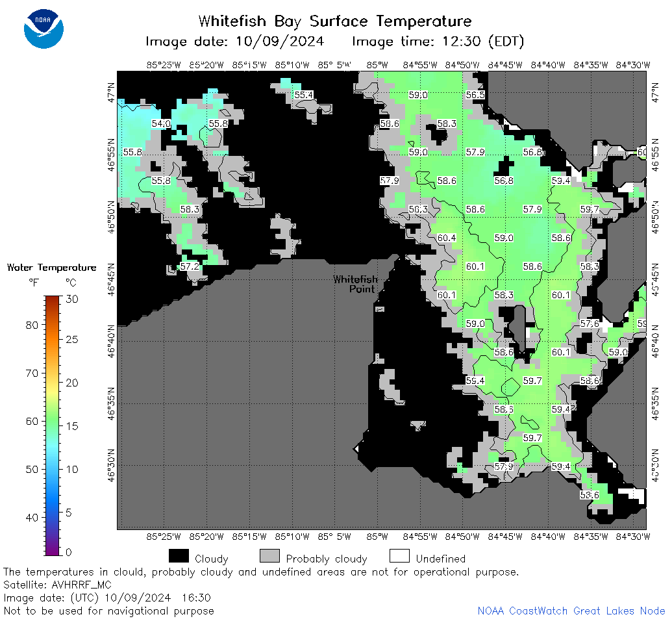The image size is (672, 621).
Task: Click the Probably cloudy legend label
Action: [x=327, y=559]
